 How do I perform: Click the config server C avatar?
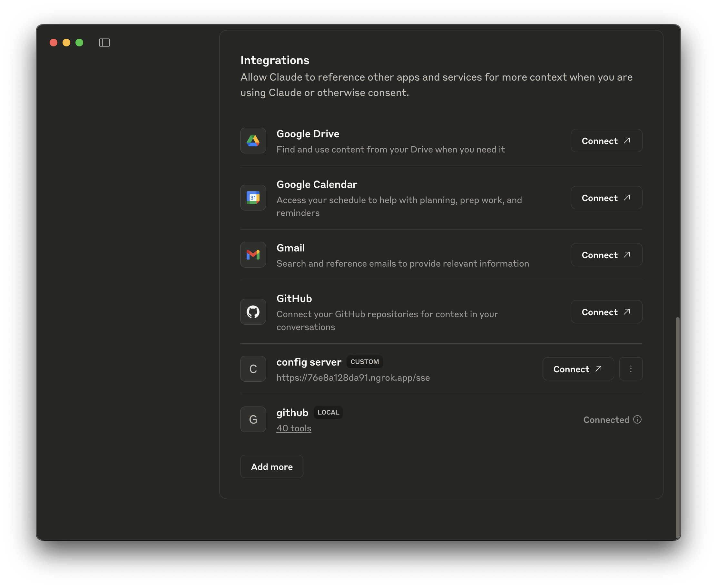click(253, 369)
